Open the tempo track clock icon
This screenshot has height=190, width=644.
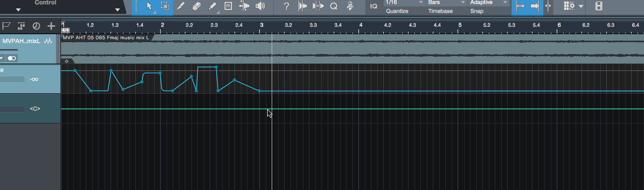36,26
